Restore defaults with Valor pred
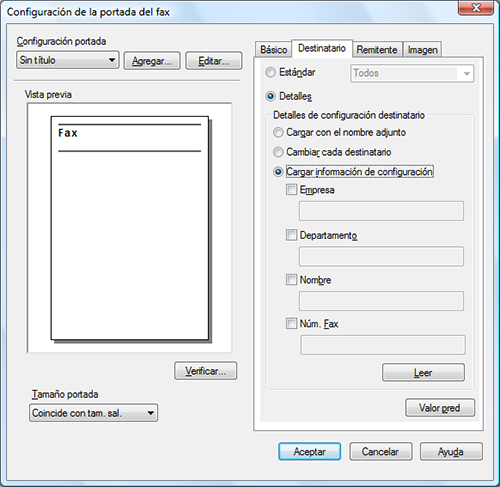This screenshot has height=487, width=500. click(440, 408)
